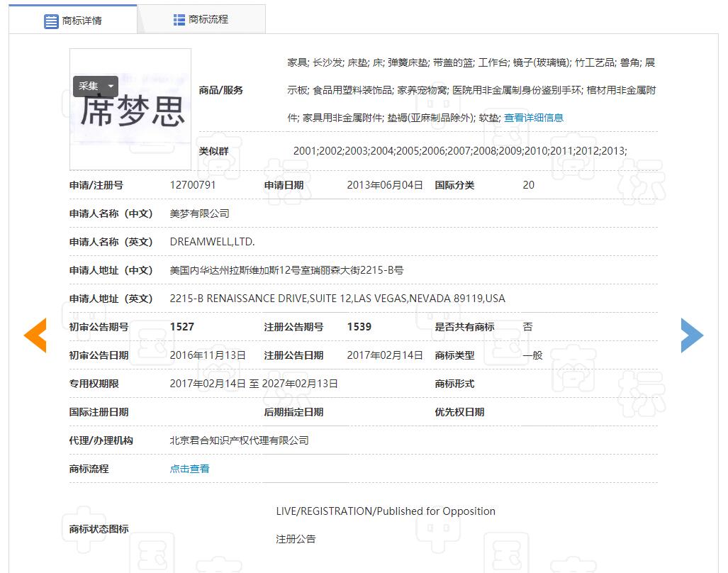
Task: Open the 查看详细信息 link
Action: click(x=534, y=118)
